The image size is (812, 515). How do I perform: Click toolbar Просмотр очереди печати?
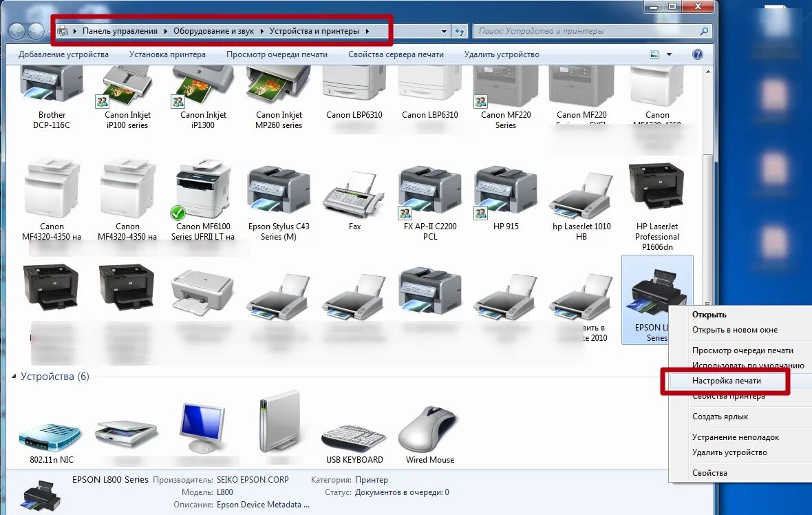coord(277,54)
